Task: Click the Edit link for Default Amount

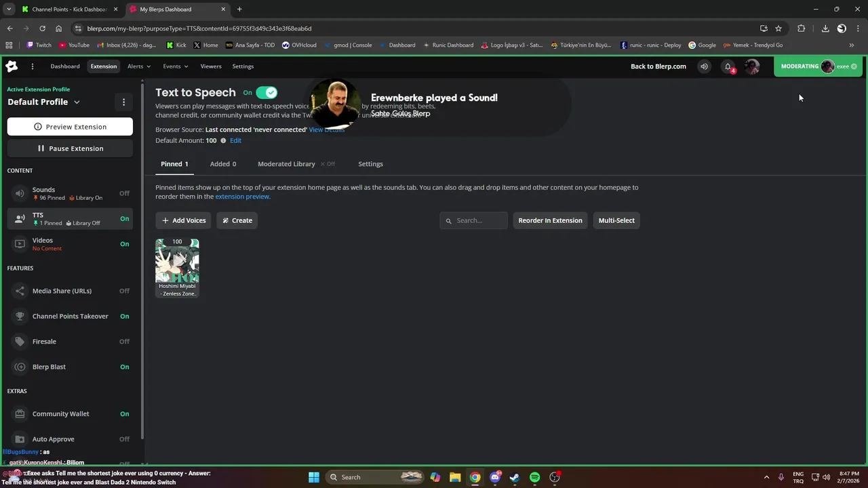Action: 235,140
